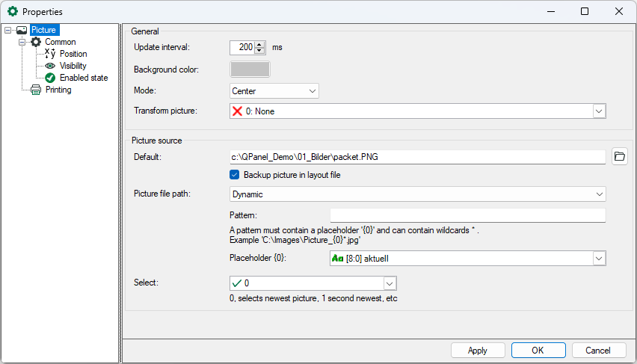Click the Common gear icon
Screen dimensions: 637x364
pos(35,42)
